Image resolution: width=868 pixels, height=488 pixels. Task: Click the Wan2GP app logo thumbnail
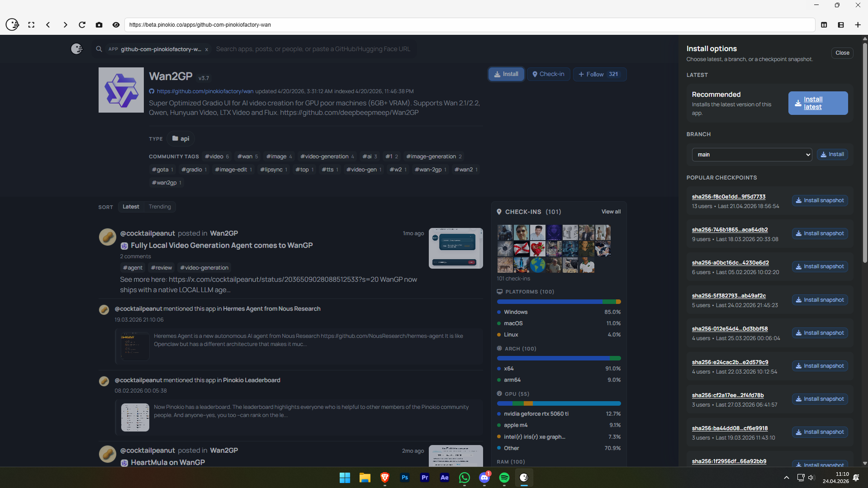[x=121, y=90]
